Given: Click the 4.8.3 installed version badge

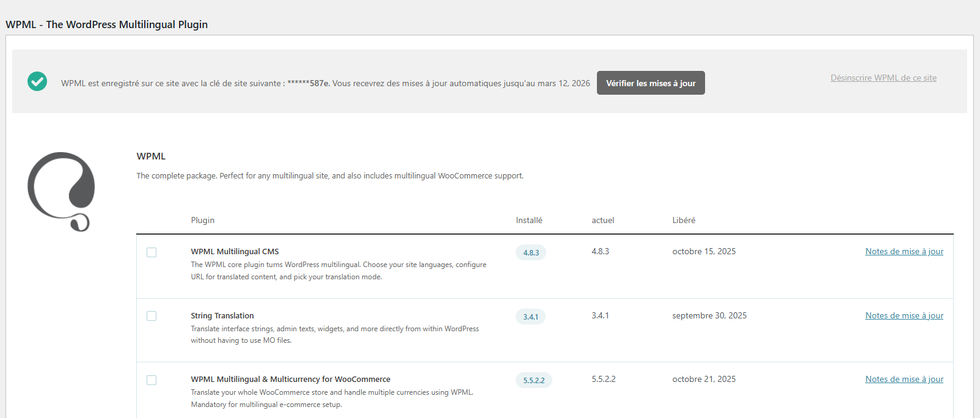Looking at the screenshot, I should 531,252.
